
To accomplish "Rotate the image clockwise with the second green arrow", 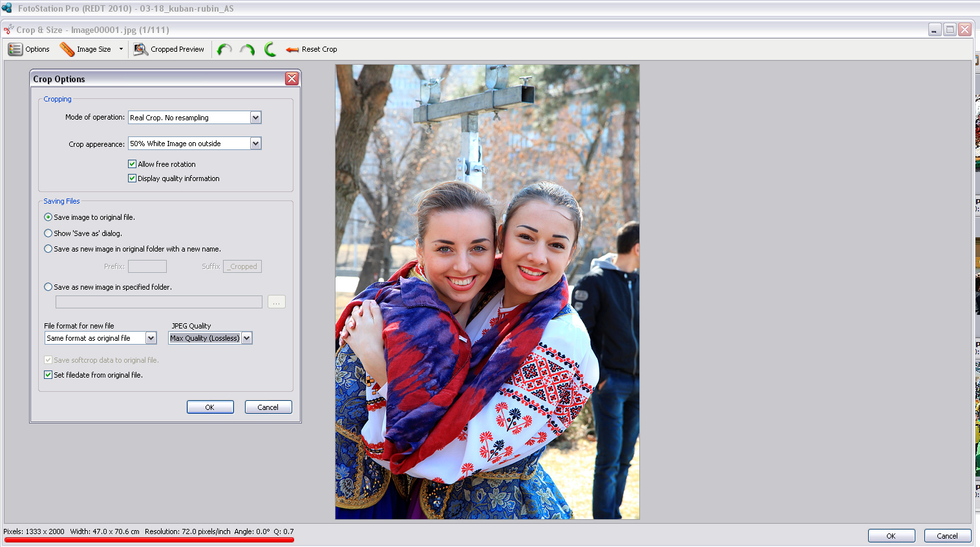I will coord(247,49).
